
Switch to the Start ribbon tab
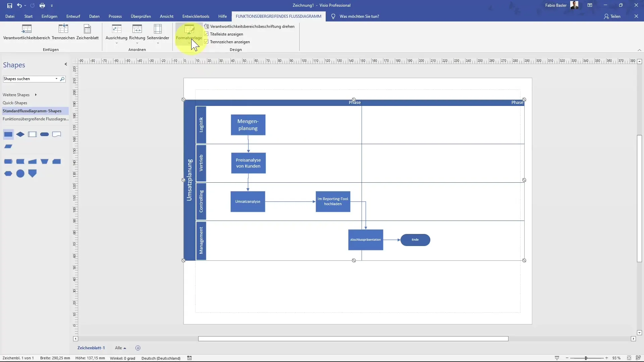pos(29,16)
